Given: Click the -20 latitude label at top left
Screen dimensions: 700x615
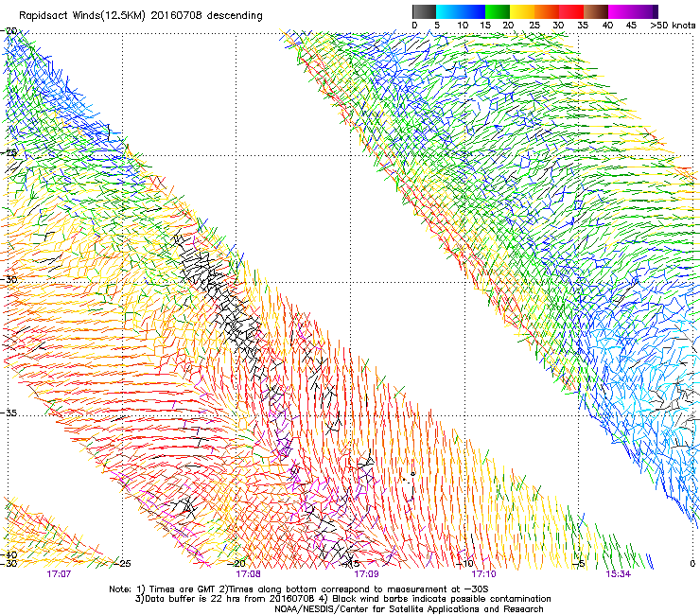Looking at the screenshot, I should click(10, 31).
